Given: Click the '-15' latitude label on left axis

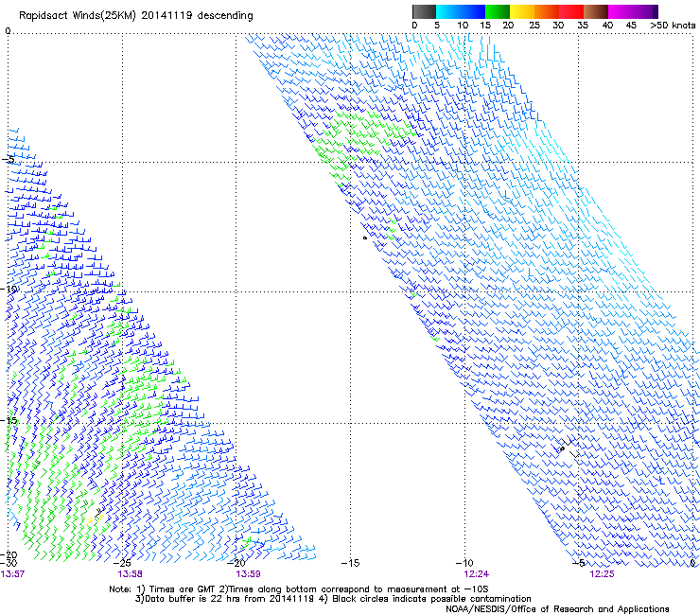Looking at the screenshot, I should pos(9,420).
